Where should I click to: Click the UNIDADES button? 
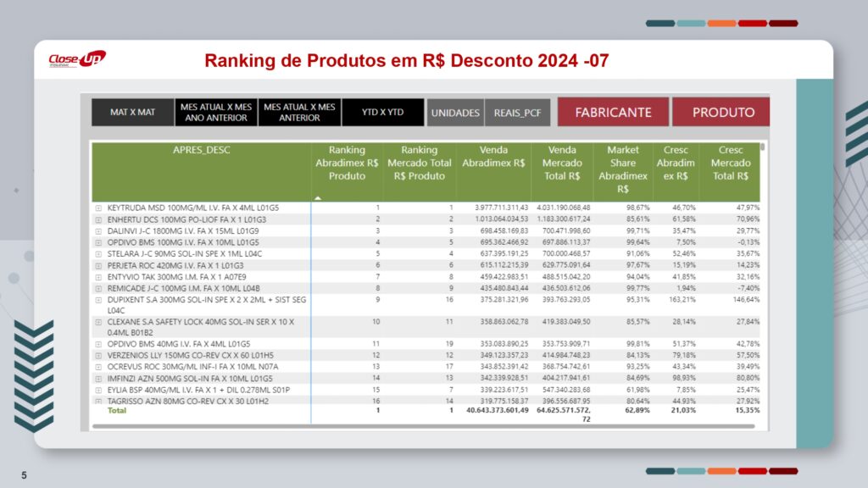point(455,113)
